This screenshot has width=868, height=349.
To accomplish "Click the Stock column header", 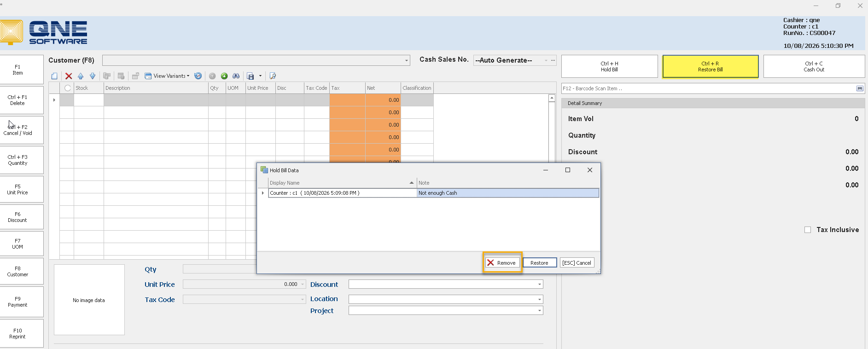I will [89, 88].
